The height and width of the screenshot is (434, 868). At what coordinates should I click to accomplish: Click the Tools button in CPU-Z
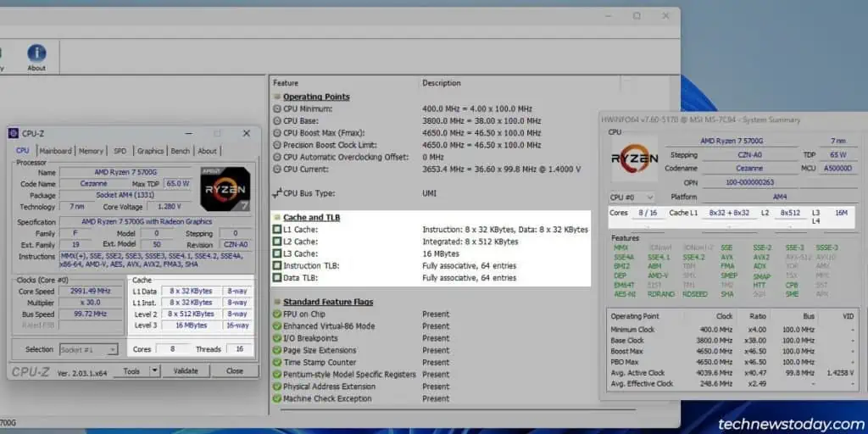[x=131, y=371]
